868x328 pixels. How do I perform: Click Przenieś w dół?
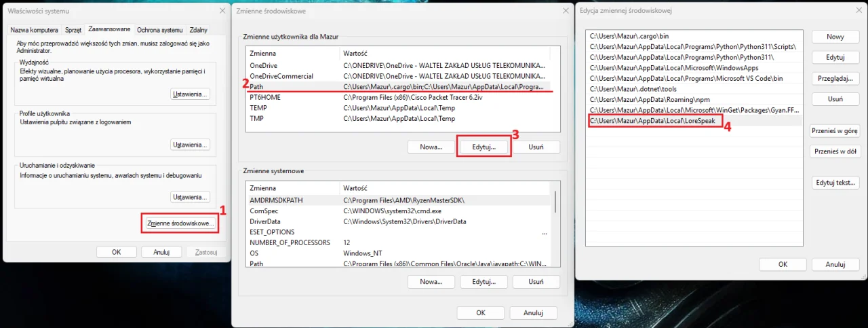tap(835, 151)
